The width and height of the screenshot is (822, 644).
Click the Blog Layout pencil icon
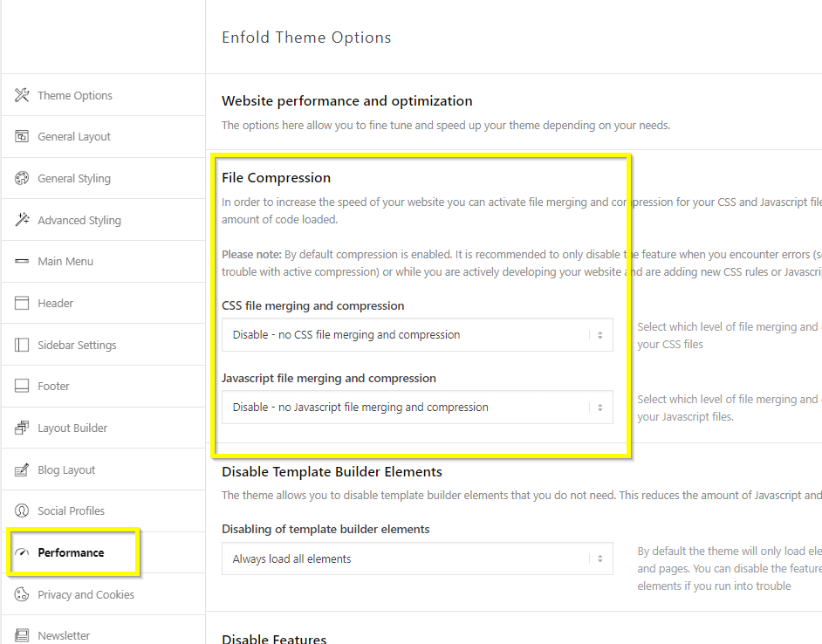pos(22,469)
